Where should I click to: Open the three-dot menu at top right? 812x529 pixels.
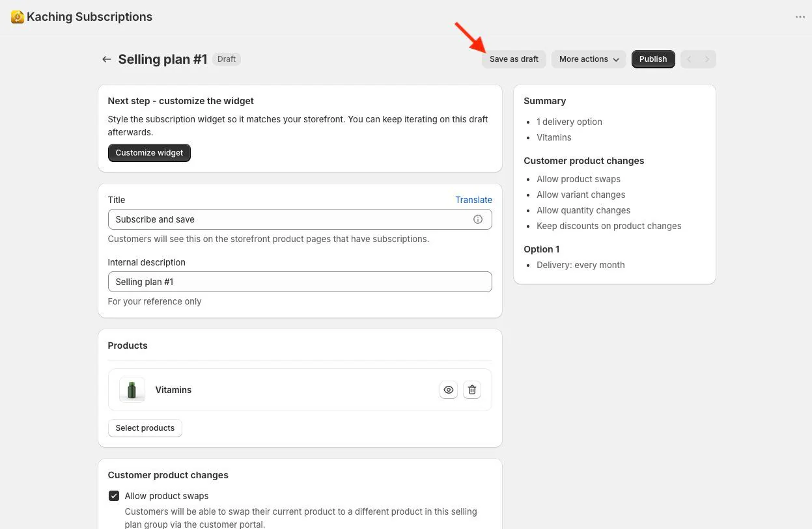click(x=800, y=17)
